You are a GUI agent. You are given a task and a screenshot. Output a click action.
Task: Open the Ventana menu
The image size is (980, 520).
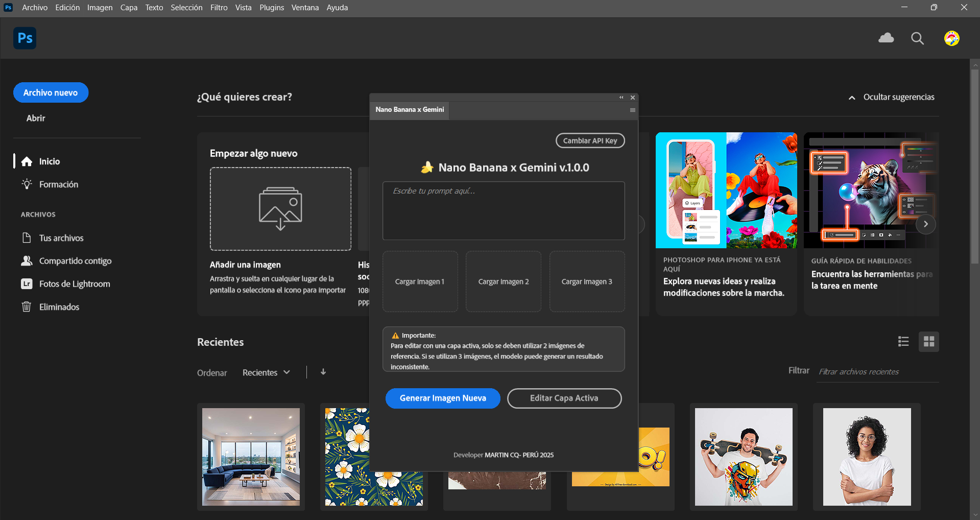(x=305, y=8)
